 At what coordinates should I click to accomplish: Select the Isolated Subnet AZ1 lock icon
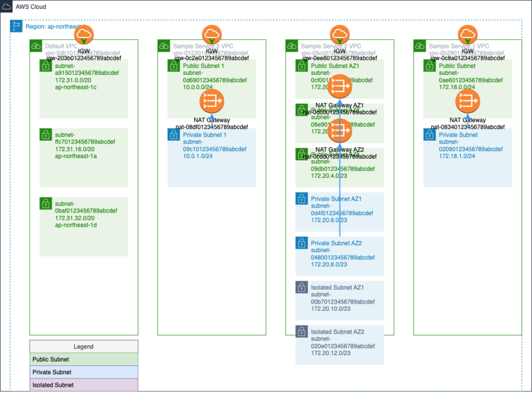pos(302,287)
